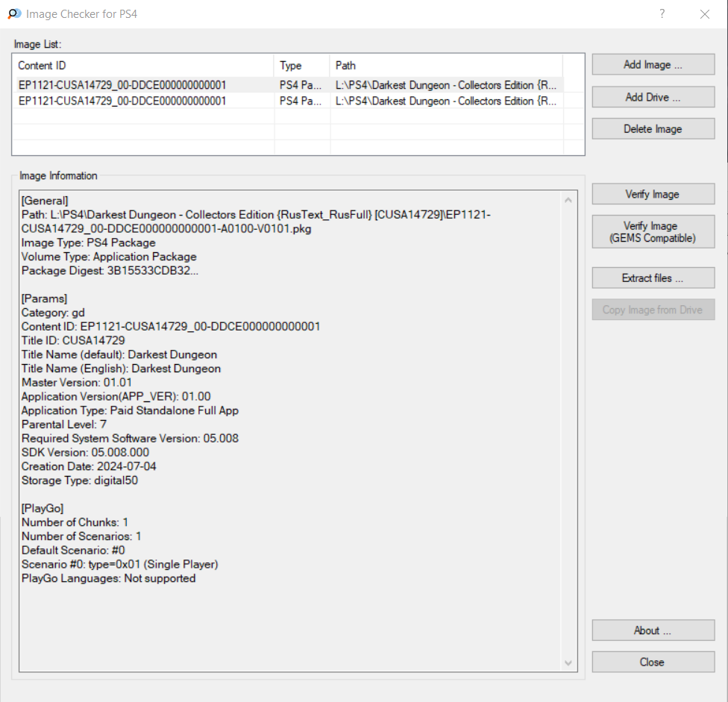
Task: Click the Close button at bottom right
Action: pos(653,662)
